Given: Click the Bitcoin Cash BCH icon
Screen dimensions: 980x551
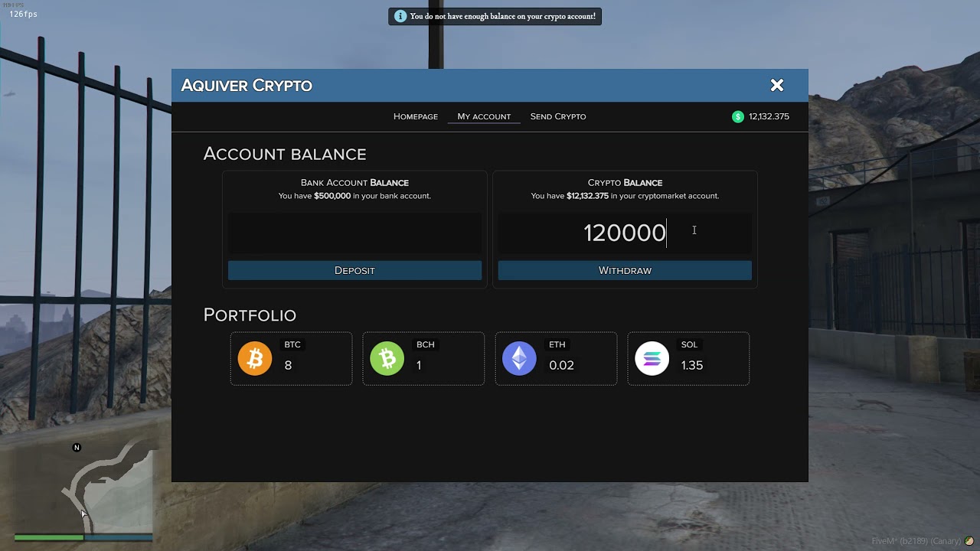Looking at the screenshot, I should pyautogui.click(x=387, y=358).
